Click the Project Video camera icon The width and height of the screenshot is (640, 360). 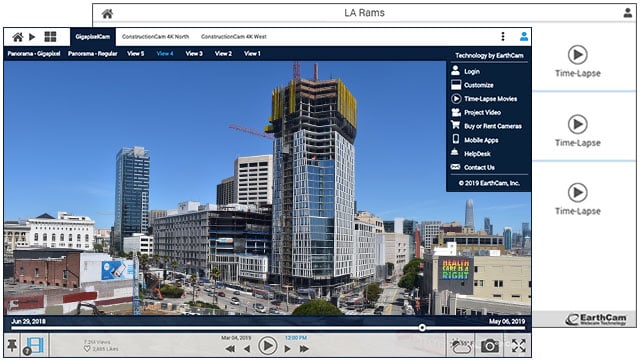[x=456, y=112]
